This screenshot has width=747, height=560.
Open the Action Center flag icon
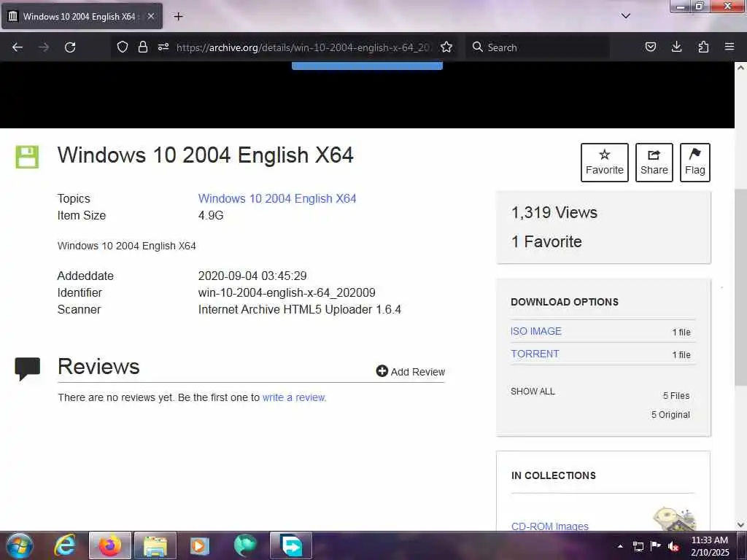click(656, 545)
